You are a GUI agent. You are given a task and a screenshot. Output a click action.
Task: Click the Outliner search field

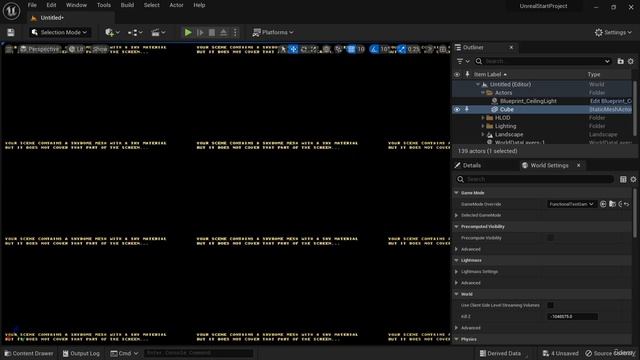pos(543,61)
